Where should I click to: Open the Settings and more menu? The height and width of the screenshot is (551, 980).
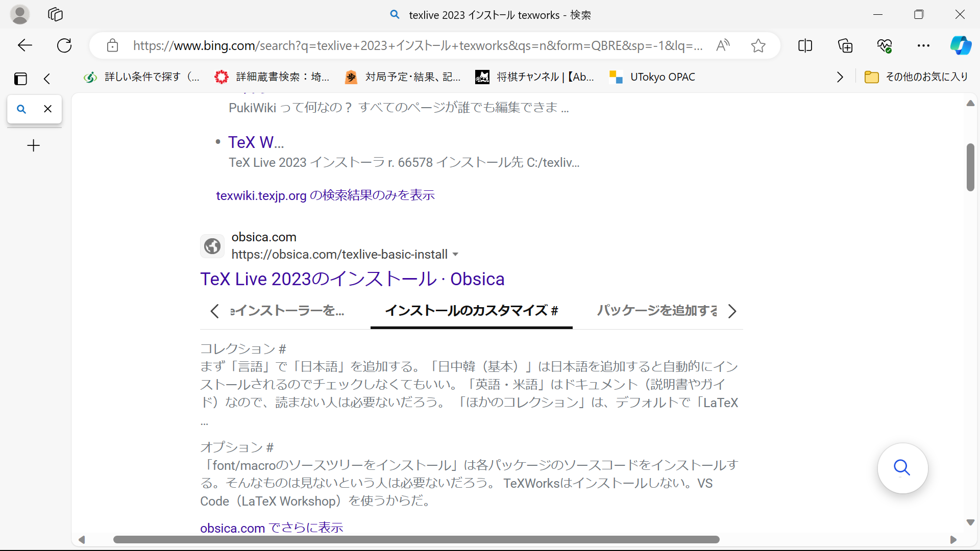(x=923, y=45)
